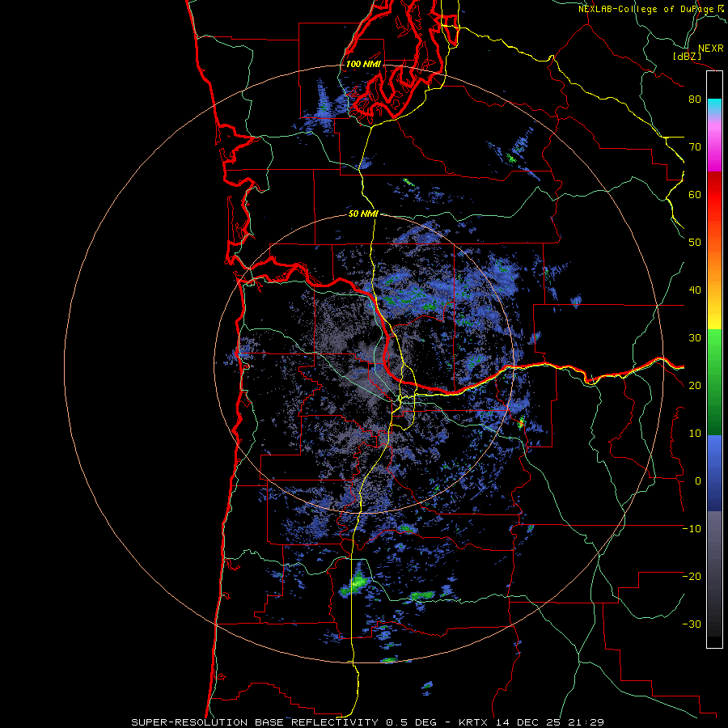The width and height of the screenshot is (728, 728).
Task: Click the "NEXLAB-College of DuPage" header text
Action: point(645,9)
